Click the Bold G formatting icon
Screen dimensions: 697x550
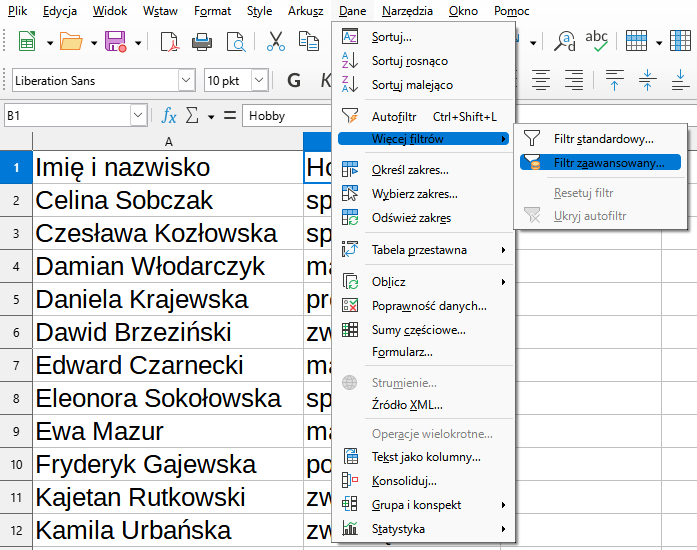coord(294,80)
